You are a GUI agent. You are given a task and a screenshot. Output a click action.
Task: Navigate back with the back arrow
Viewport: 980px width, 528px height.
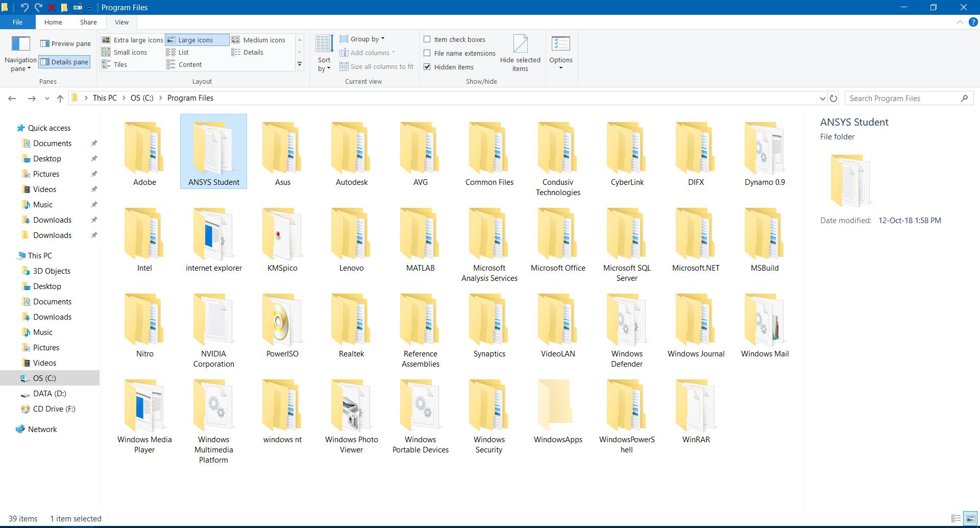pos(12,98)
